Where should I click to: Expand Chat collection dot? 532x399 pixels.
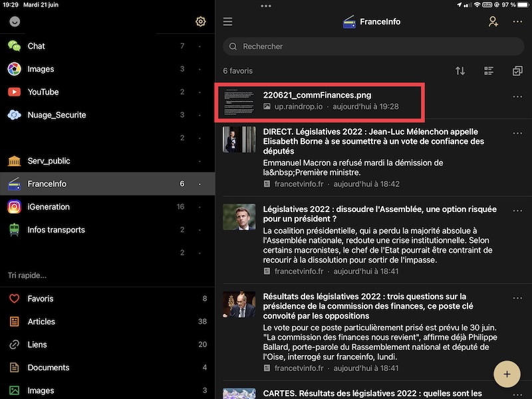pyautogui.click(x=199, y=46)
